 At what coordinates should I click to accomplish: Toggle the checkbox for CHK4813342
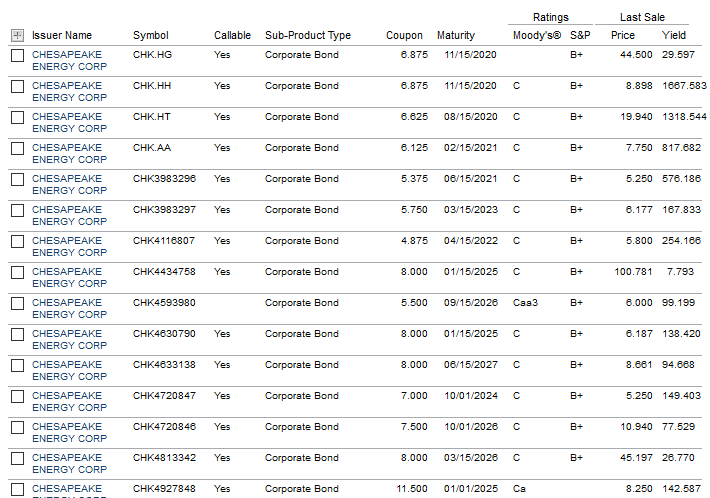tap(17, 458)
